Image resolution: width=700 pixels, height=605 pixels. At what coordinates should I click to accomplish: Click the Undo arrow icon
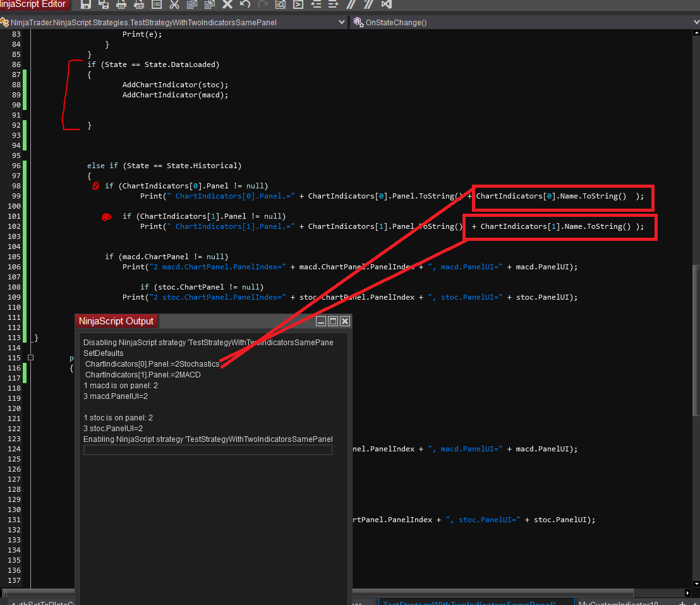click(245, 4)
